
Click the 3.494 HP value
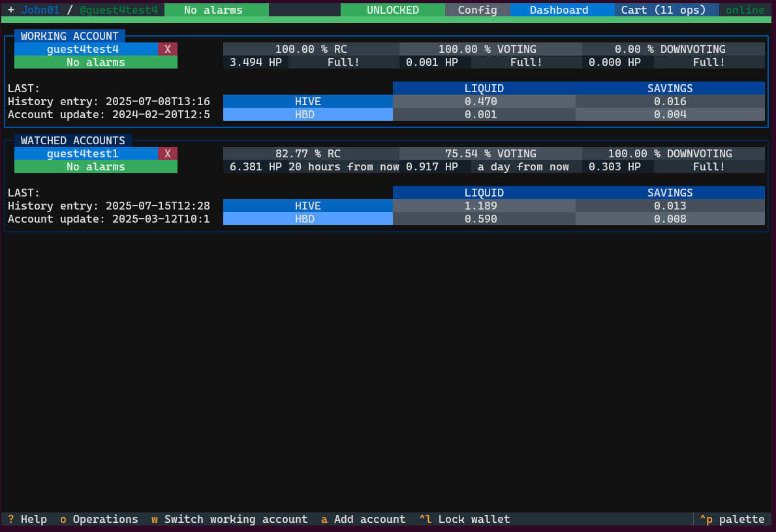[x=255, y=63]
